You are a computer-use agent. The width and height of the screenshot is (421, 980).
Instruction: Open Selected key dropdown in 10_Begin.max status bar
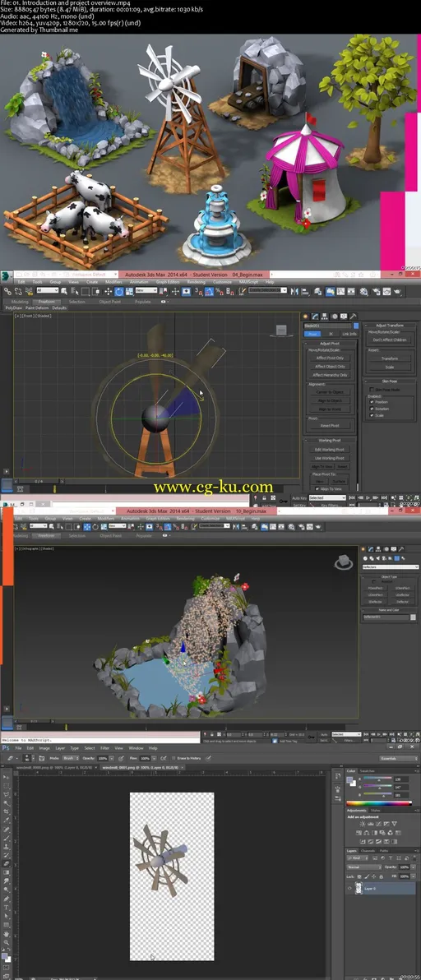346,734
